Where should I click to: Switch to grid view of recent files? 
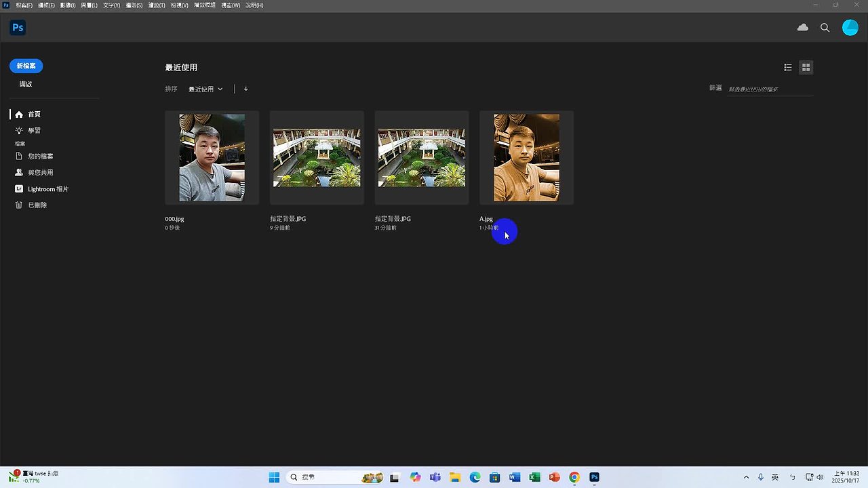[x=806, y=67]
